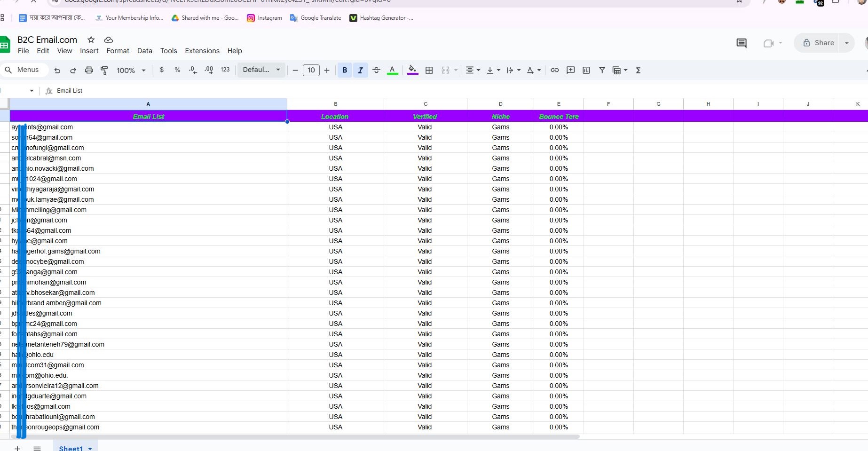Image resolution: width=868 pixels, height=451 pixels.
Task: Toggle italic formatting
Action: pos(360,70)
